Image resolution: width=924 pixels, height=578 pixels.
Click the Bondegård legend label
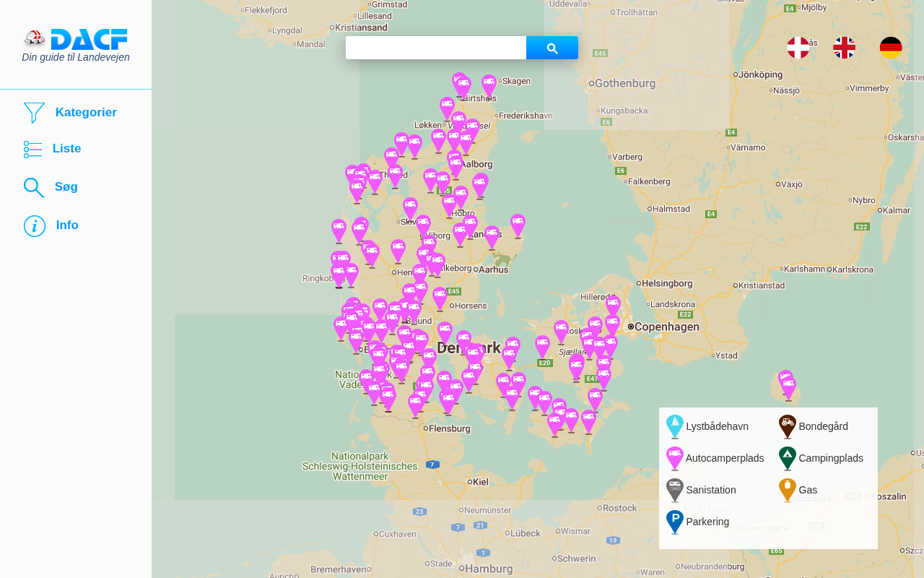(x=824, y=426)
